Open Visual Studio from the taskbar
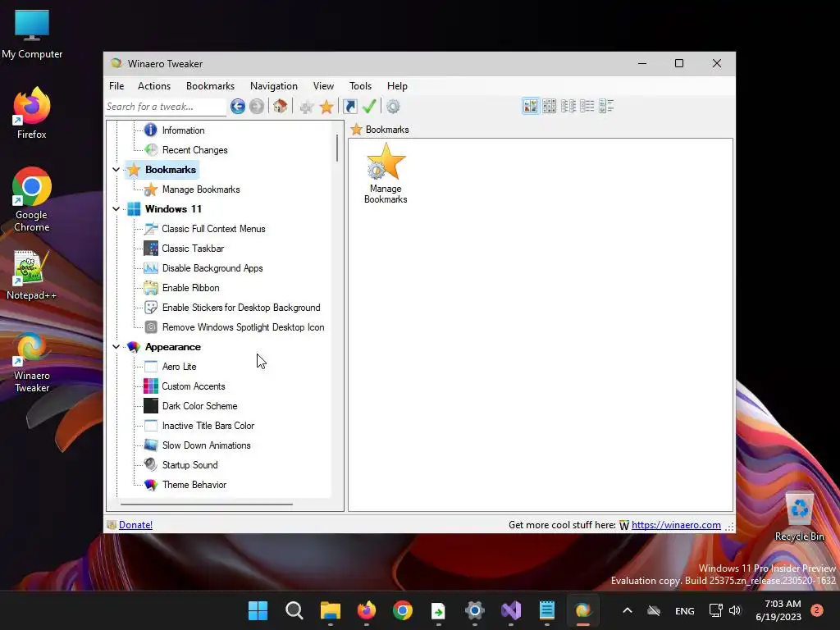 click(x=511, y=610)
